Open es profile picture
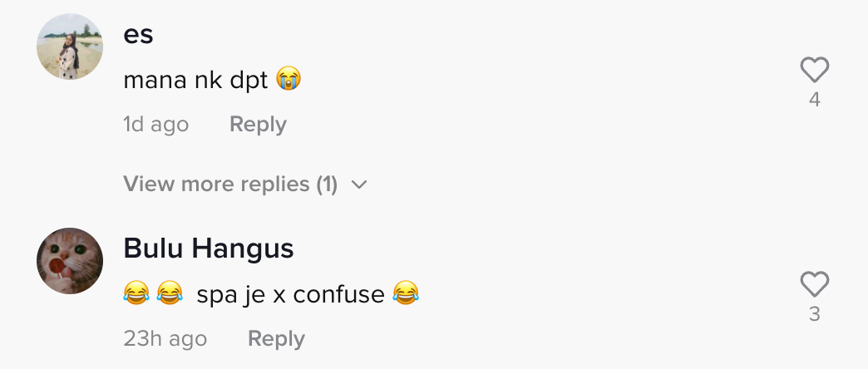This screenshot has height=369, width=868. 70,47
